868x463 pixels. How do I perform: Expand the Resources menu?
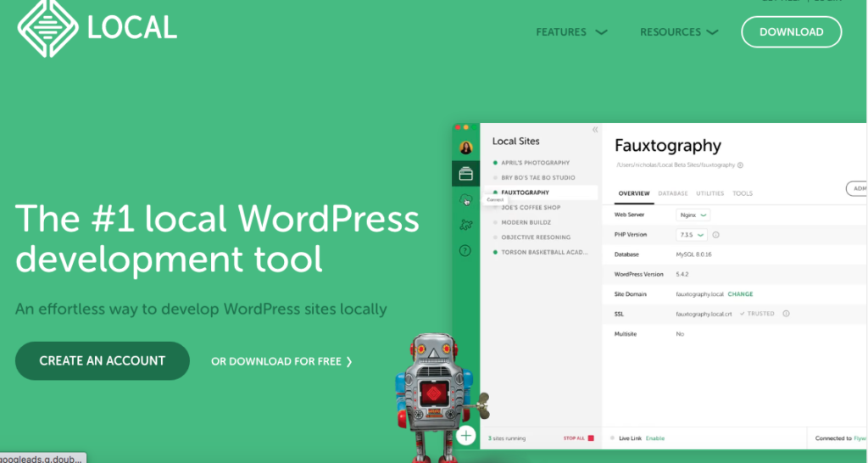coord(679,32)
